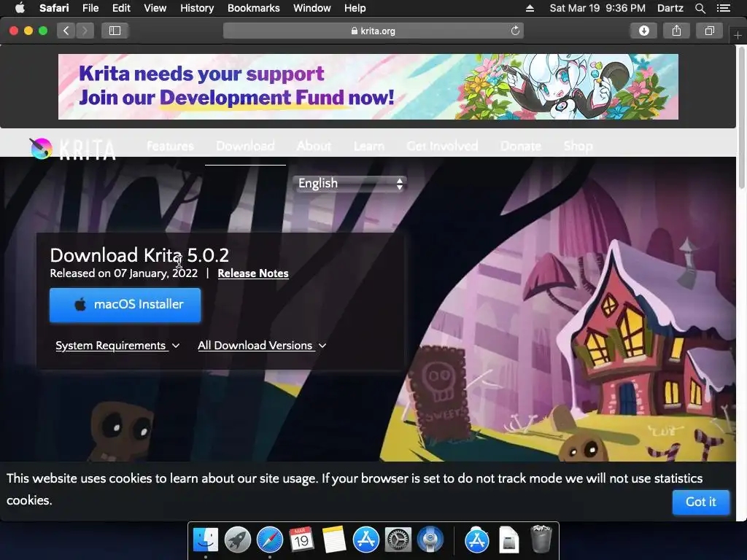Screen dimensions: 747x560
Task: Go forward with Safari forward arrow
Action: pyautogui.click(x=85, y=31)
